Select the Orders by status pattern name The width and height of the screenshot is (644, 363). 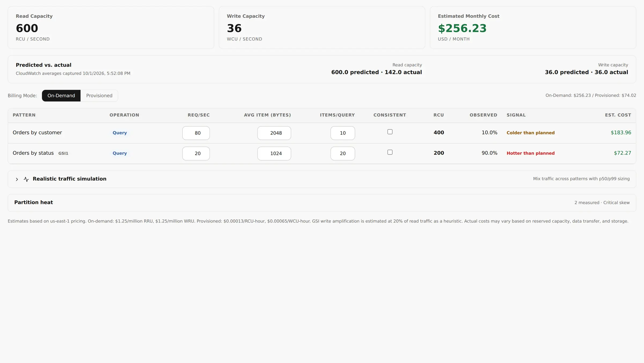point(33,153)
